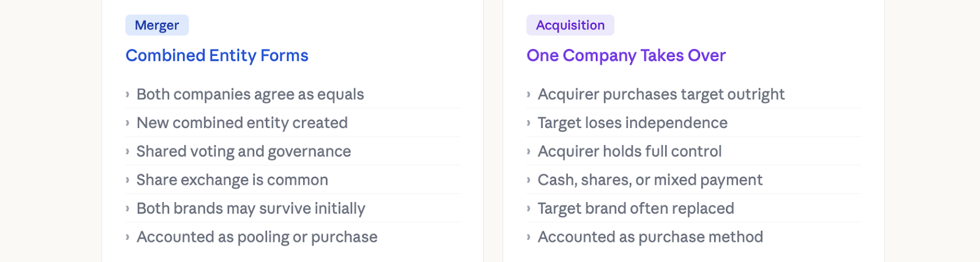The width and height of the screenshot is (980, 262).
Task: Click chevron beside Target loses independence
Action: pyautogui.click(x=529, y=123)
